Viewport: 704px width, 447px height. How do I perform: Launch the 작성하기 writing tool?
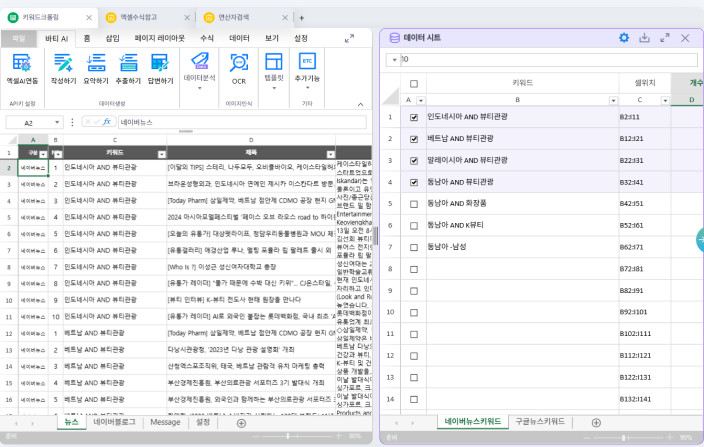click(63, 69)
